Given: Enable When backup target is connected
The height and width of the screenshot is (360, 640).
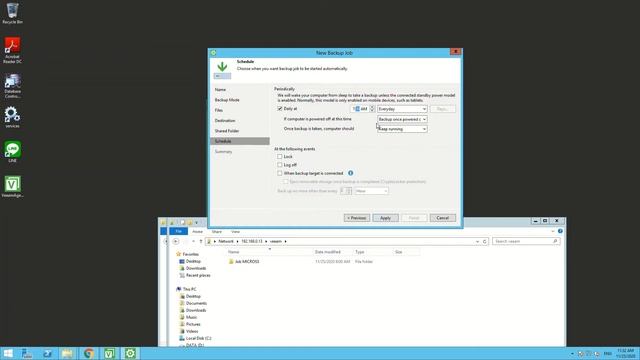Looking at the screenshot, I should coord(280,173).
